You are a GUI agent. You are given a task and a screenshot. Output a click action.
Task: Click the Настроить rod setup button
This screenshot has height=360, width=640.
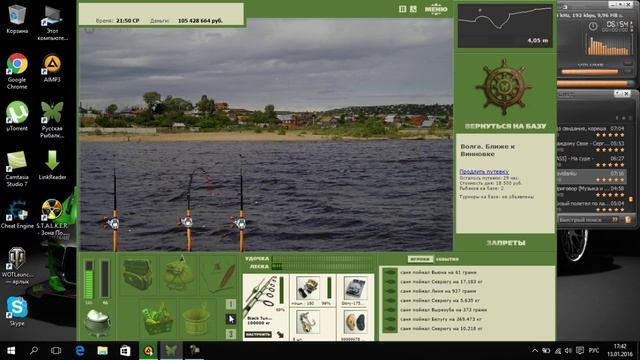[x=258, y=334]
